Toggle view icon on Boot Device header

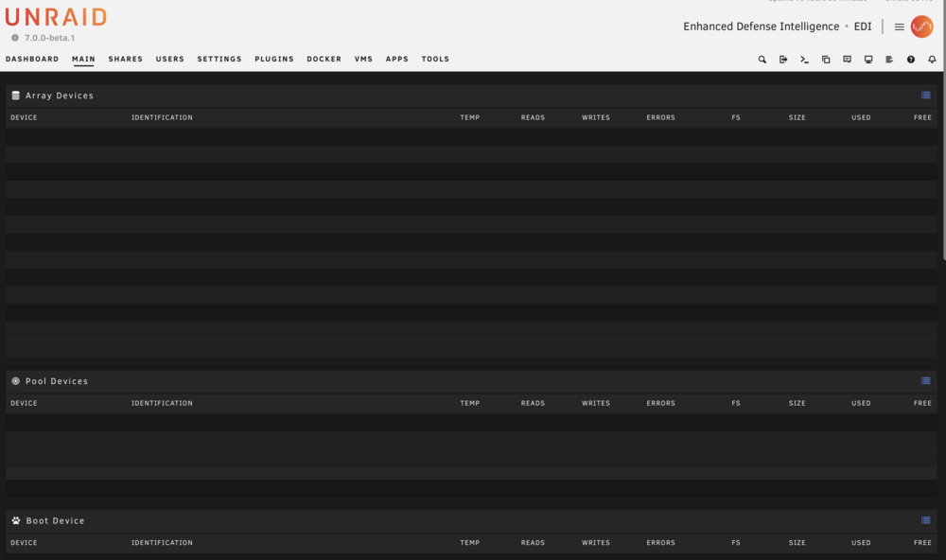pyautogui.click(x=925, y=520)
